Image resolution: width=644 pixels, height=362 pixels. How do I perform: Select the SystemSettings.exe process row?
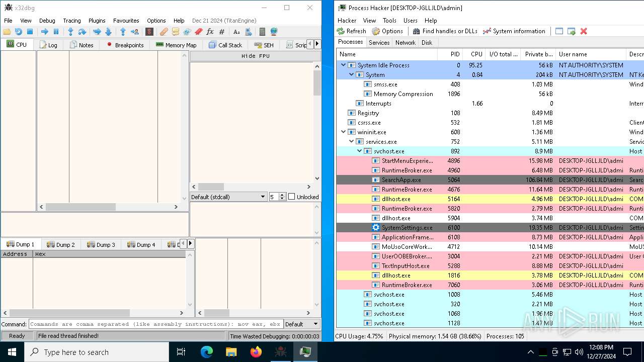coord(490,227)
